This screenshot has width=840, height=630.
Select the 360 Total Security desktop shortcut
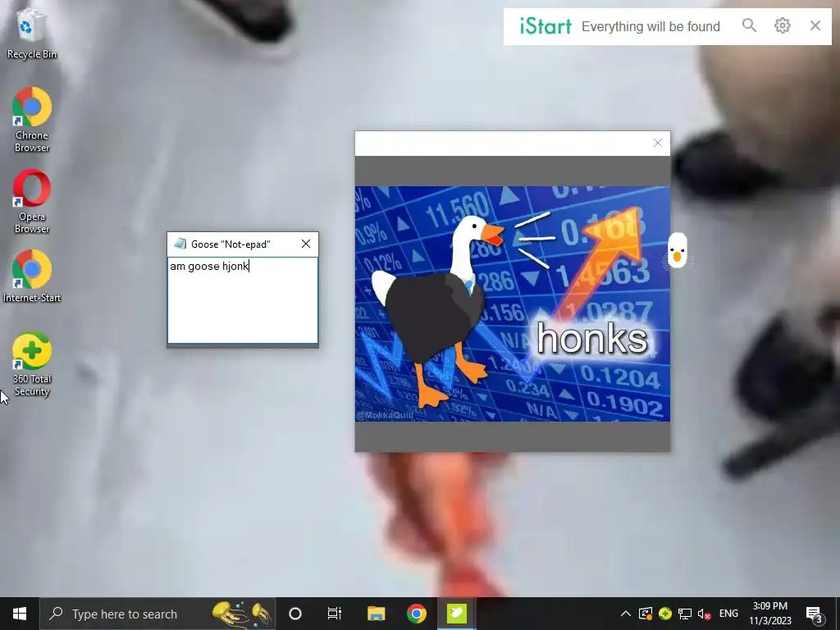coord(32,364)
